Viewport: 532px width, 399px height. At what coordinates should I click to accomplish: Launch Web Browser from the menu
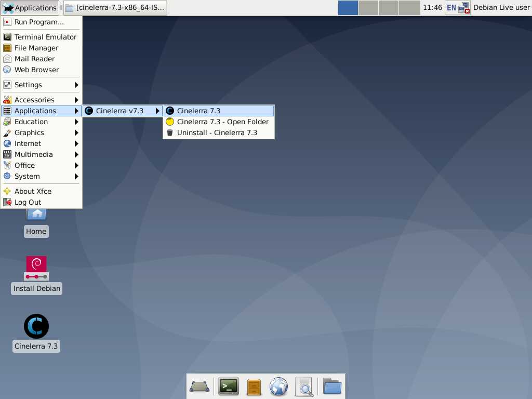tap(41, 70)
